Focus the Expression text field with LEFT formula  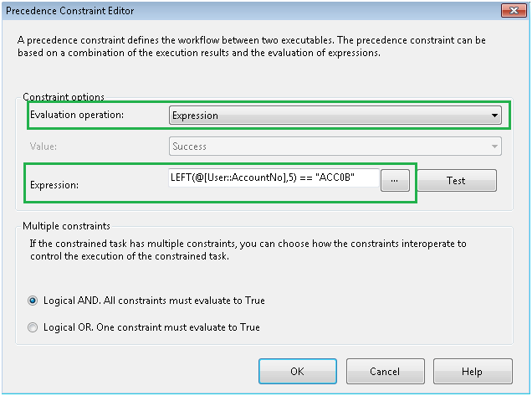click(274, 177)
